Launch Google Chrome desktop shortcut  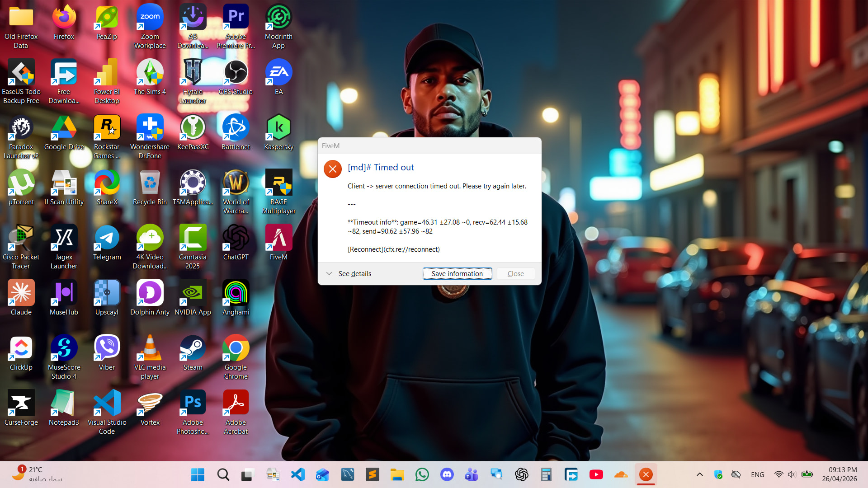[236, 357]
